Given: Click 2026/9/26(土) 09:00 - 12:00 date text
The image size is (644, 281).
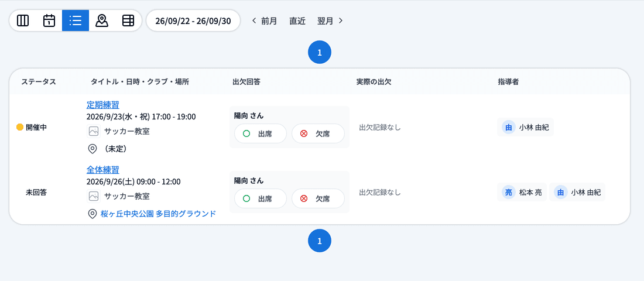Looking at the screenshot, I should tap(133, 181).
